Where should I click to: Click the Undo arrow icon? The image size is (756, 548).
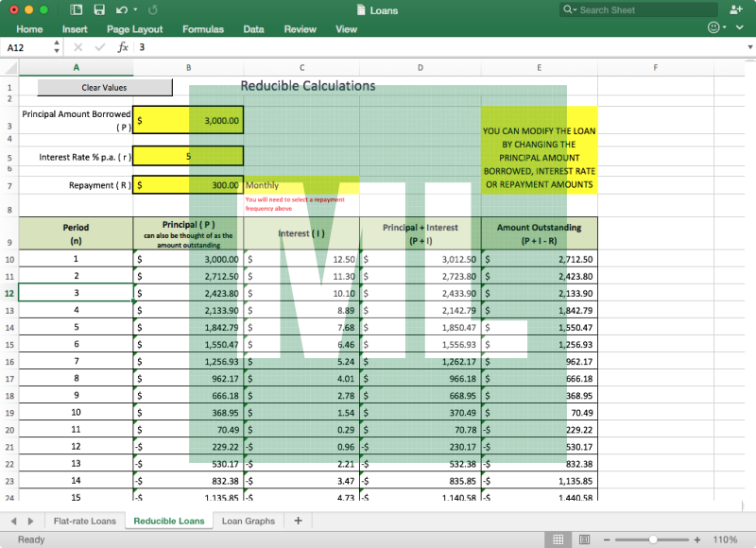point(120,10)
